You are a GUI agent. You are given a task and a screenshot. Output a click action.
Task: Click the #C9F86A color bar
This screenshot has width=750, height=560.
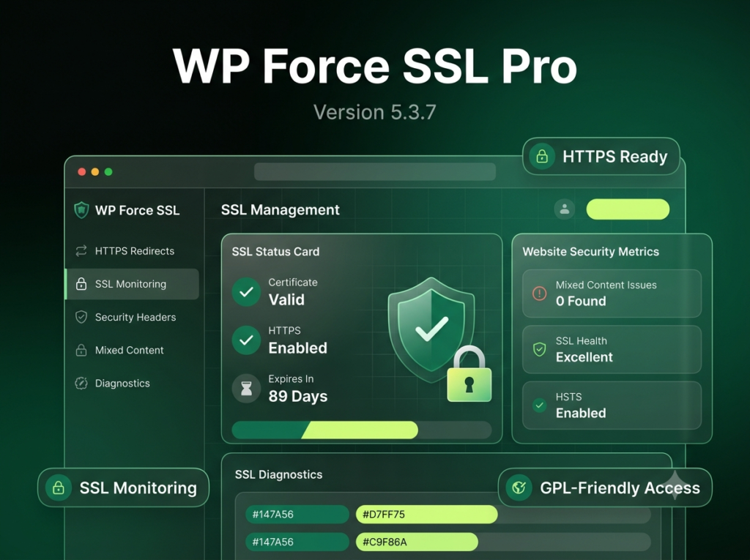click(417, 542)
